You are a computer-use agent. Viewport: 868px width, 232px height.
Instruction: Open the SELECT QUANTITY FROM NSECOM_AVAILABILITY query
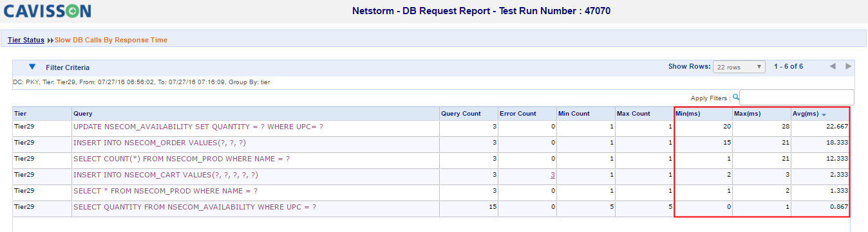pyautogui.click(x=194, y=207)
